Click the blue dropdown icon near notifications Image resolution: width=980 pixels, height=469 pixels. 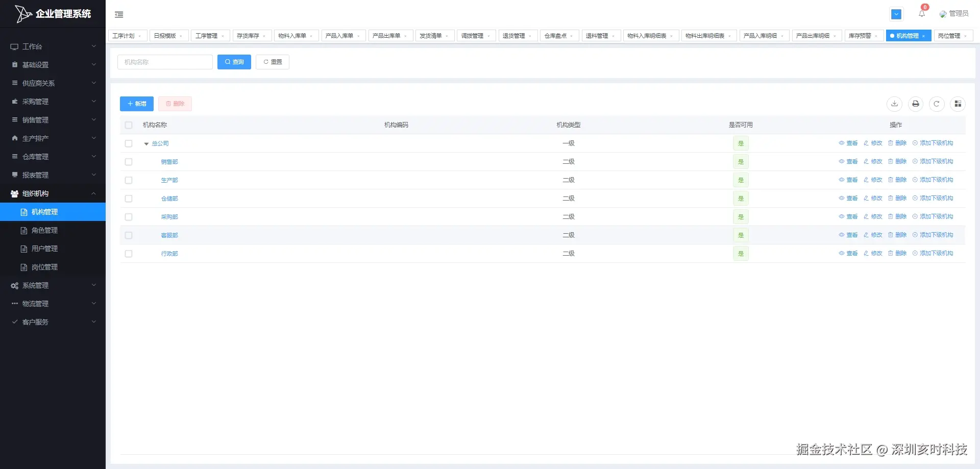pos(896,14)
